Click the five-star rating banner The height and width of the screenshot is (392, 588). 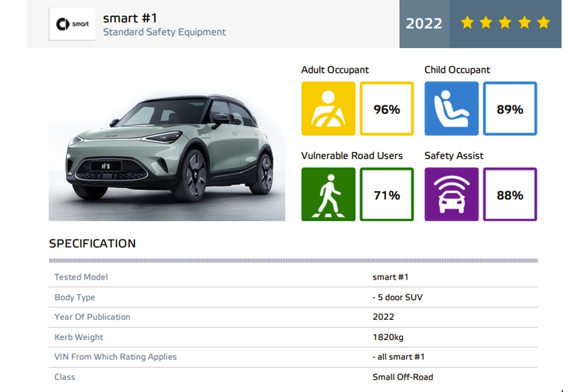[505, 24]
